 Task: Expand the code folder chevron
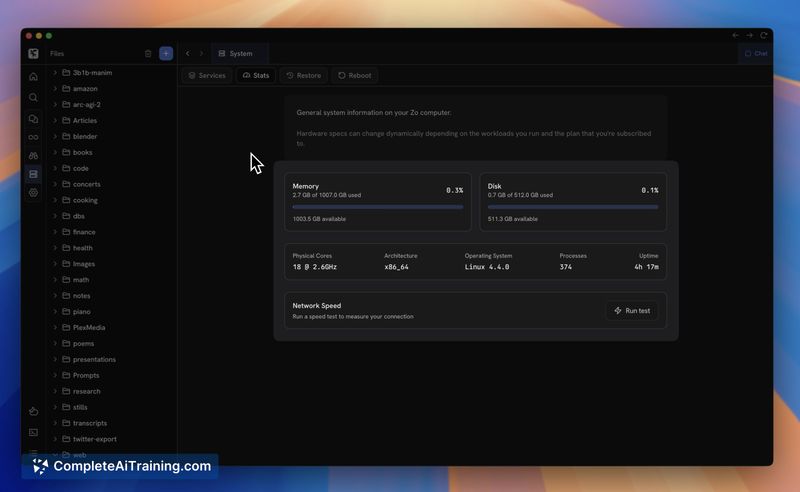[x=55, y=168]
